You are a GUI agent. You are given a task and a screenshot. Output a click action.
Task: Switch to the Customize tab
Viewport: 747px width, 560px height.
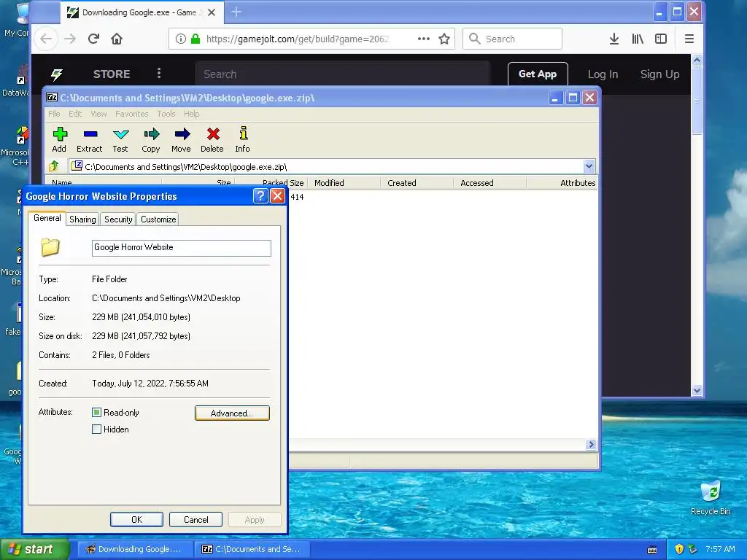point(158,219)
